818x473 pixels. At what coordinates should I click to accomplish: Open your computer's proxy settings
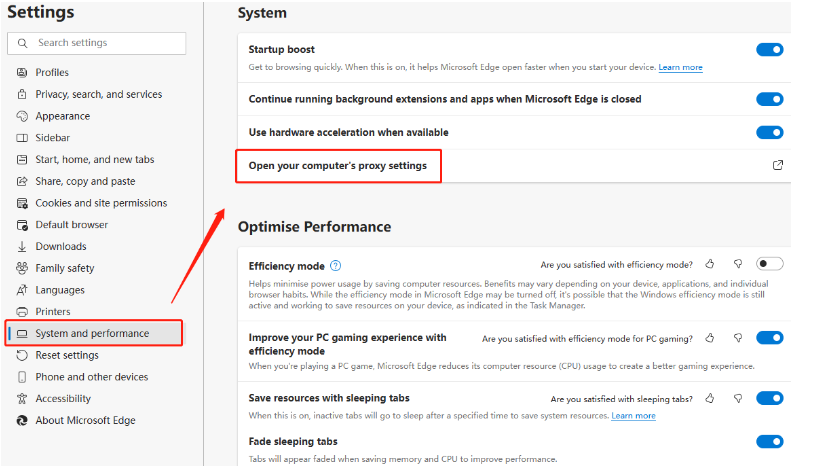338,166
